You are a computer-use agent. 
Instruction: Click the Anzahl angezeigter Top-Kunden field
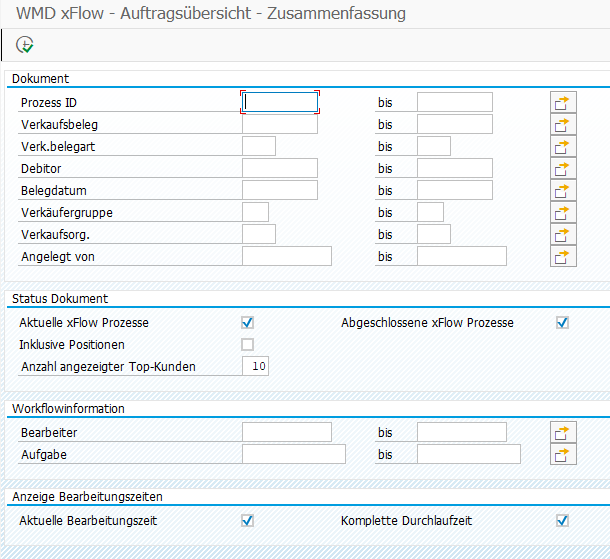coord(255,366)
